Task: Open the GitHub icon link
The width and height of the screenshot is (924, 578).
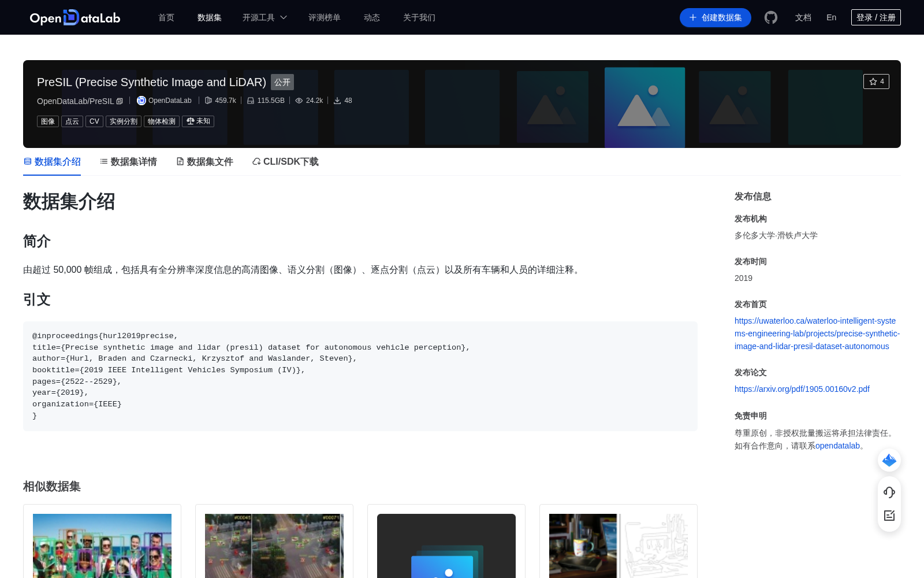Action: (x=771, y=17)
